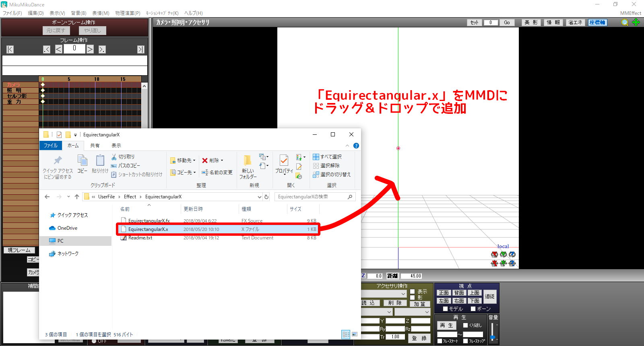Click the green move-camera cross icon
The image size is (644, 346).
point(636,23)
